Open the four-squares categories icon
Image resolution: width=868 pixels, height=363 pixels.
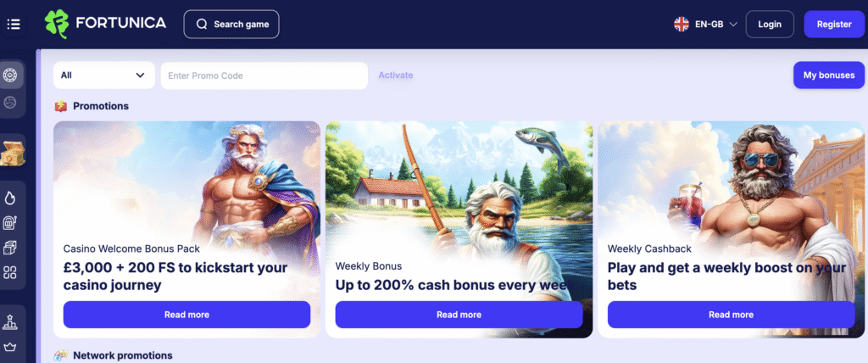pos(10,272)
